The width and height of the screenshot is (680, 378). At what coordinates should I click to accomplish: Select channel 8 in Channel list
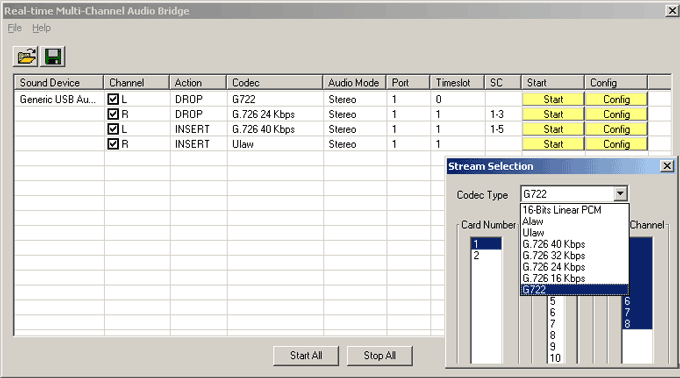637,324
